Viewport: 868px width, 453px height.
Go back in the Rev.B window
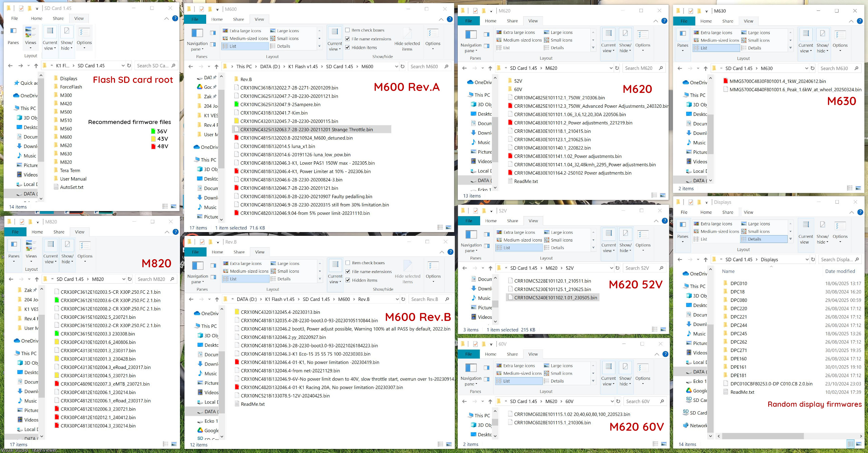(191, 300)
